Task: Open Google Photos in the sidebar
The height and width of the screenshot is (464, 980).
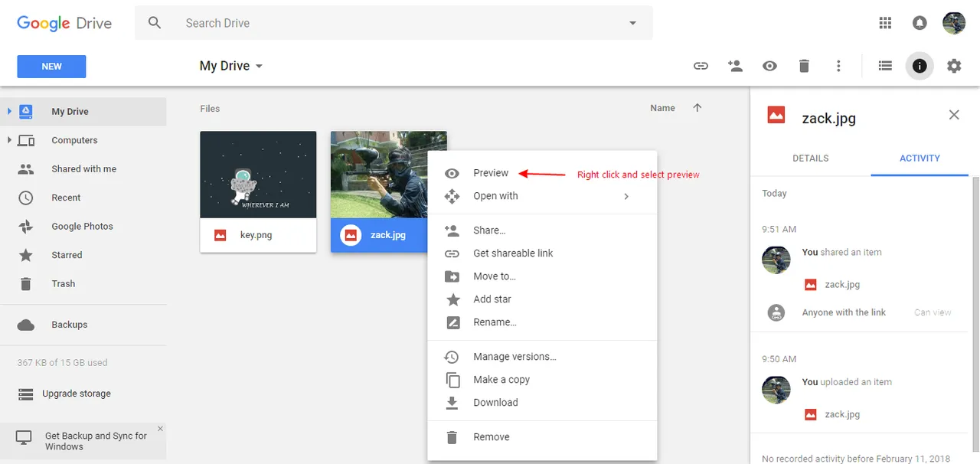Action: [83, 227]
